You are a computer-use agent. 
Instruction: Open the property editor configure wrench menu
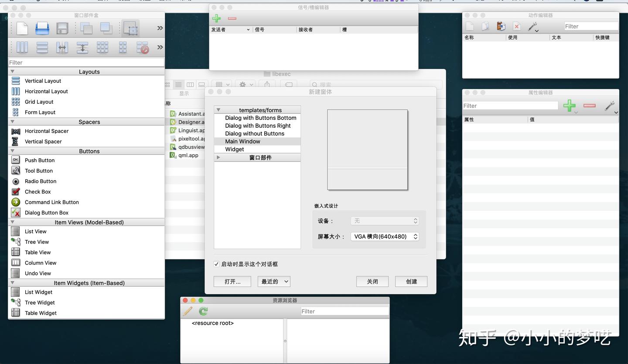(x=610, y=105)
